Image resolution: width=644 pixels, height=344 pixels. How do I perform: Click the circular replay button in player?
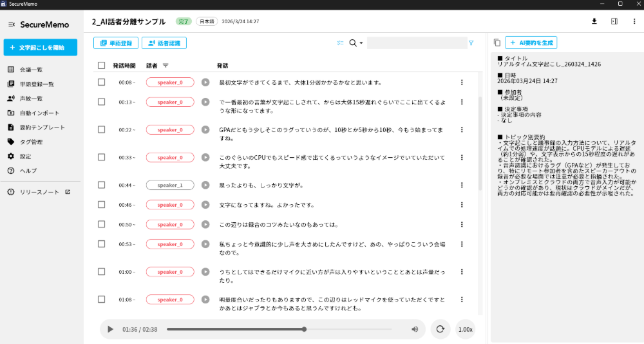[x=440, y=329]
